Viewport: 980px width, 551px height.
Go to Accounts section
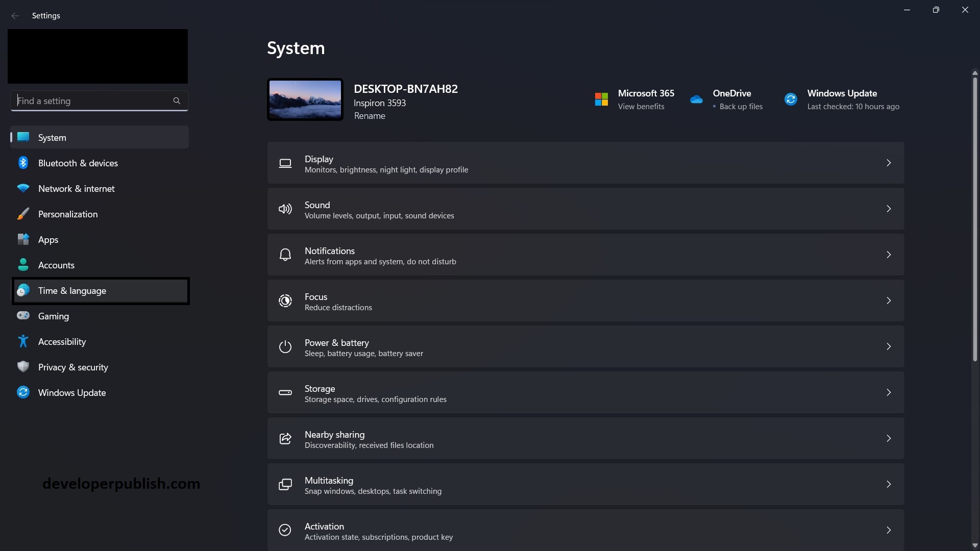pos(56,265)
